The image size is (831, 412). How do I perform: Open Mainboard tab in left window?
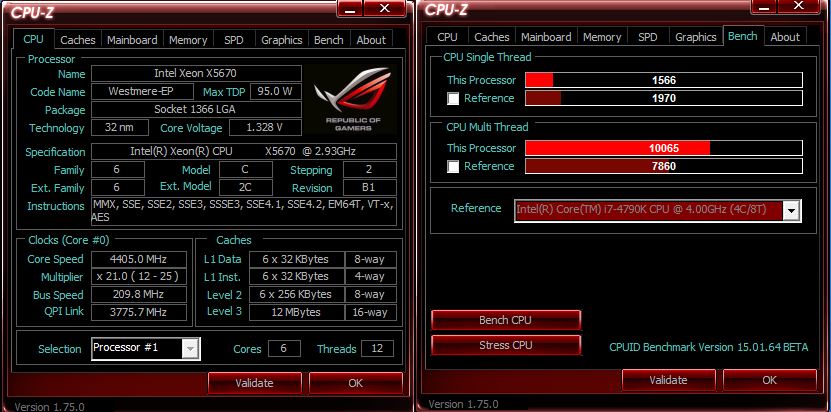[x=132, y=40]
